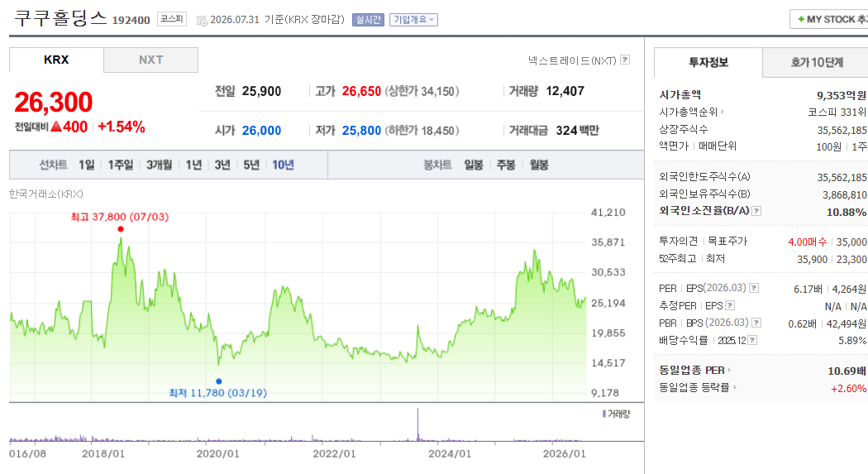868x474 pixels.
Task: Click the 시가 value 26,000
Action: coord(262,131)
